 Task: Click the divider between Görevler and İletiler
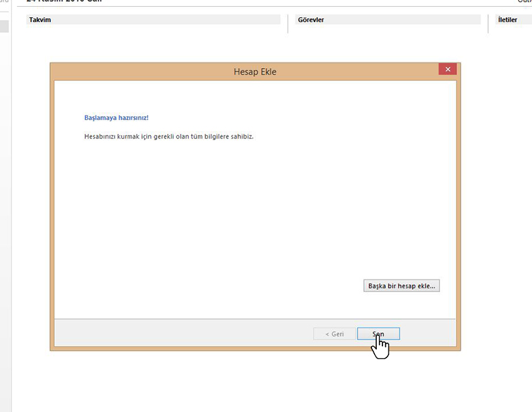pos(489,23)
